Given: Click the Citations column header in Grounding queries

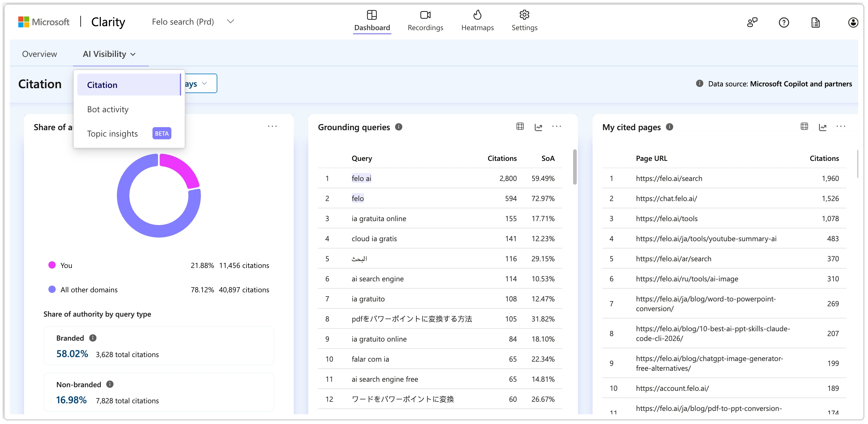Looking at the screenshot, I should coord(502,158).
